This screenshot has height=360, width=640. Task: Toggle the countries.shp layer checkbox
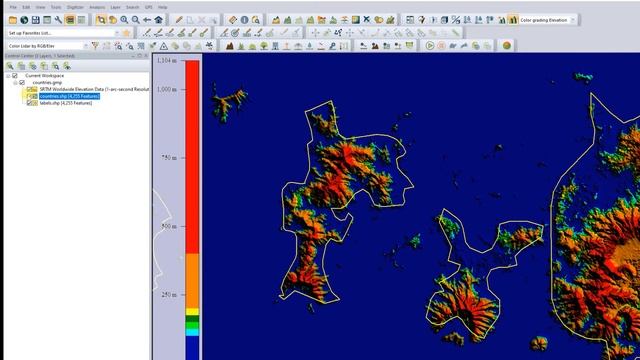[29, 96]
